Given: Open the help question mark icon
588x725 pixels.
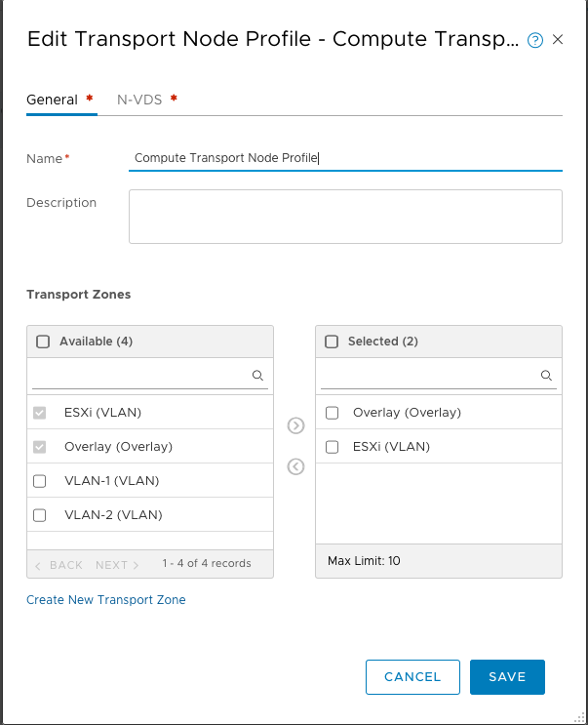Looking at the screenshot, I should coord(534,40).
